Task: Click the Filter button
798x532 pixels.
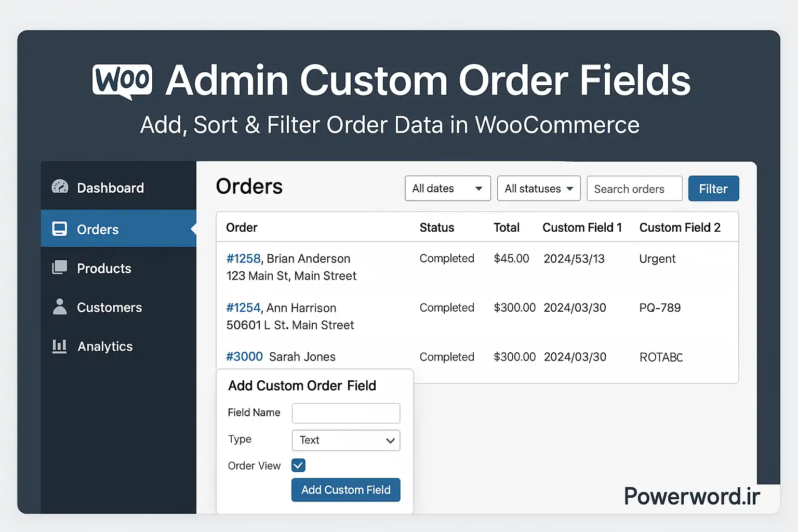Action: tap(713, 188)
